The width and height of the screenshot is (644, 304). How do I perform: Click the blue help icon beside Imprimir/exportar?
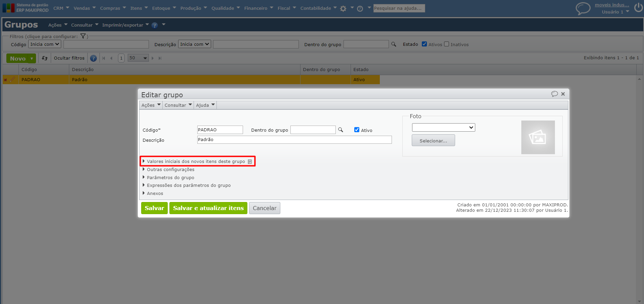click(x=155, y=25)
